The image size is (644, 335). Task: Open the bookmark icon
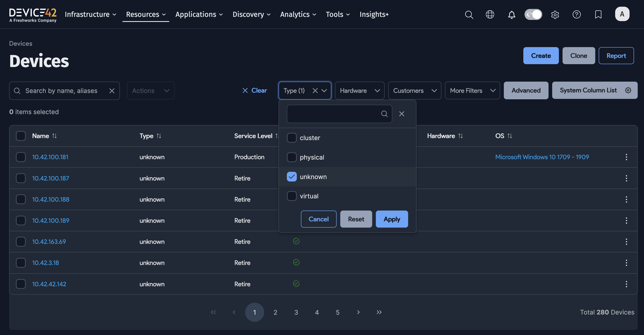598,14
